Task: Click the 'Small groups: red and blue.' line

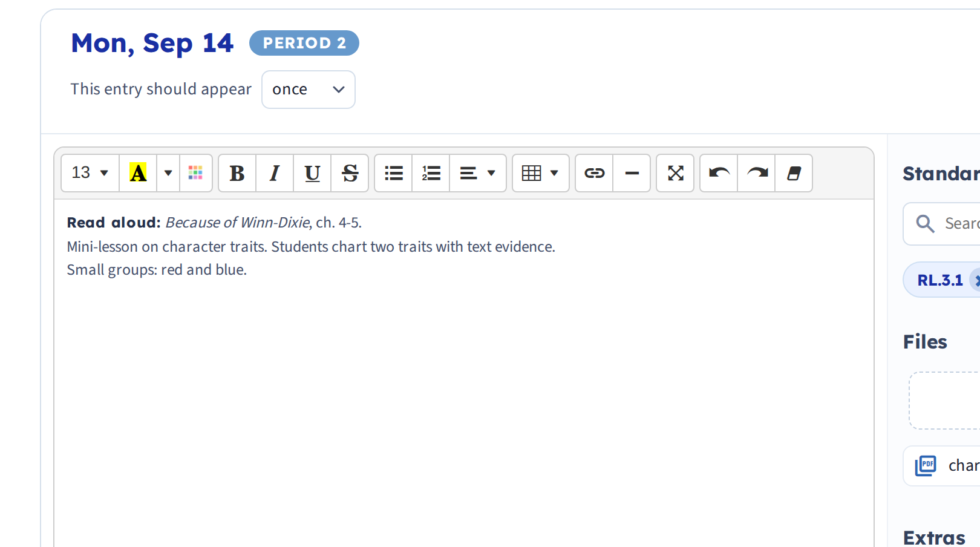Action: click(x=157, y=270)
